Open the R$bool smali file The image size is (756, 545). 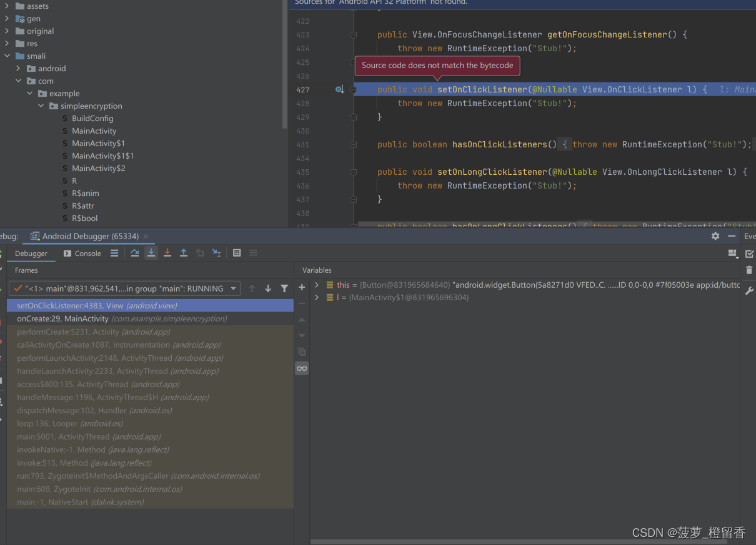point(84,218)
